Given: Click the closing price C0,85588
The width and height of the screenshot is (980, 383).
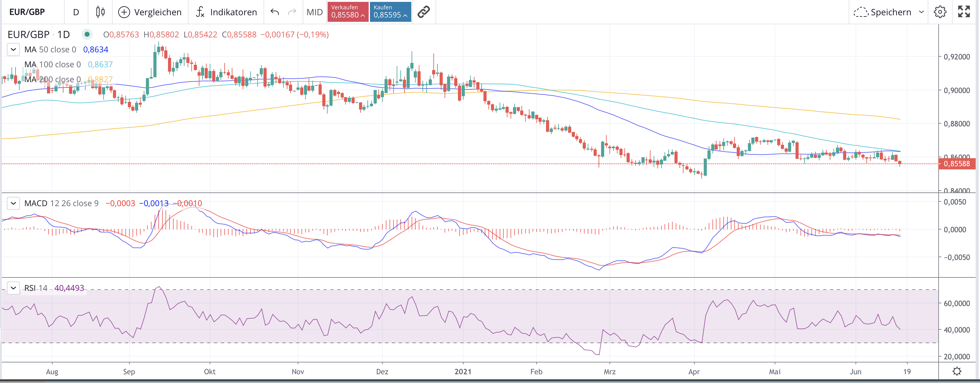Looking at the screenshot, I should tap(239, 35).
